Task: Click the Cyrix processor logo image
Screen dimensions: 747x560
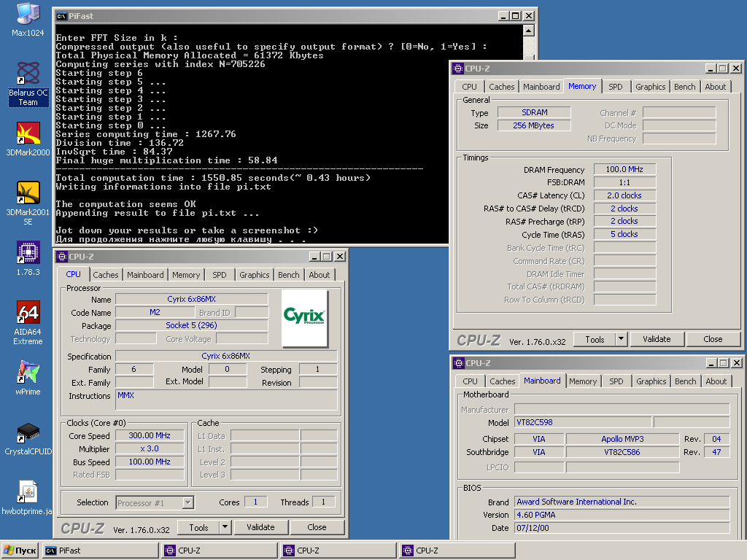Action: 304,318
